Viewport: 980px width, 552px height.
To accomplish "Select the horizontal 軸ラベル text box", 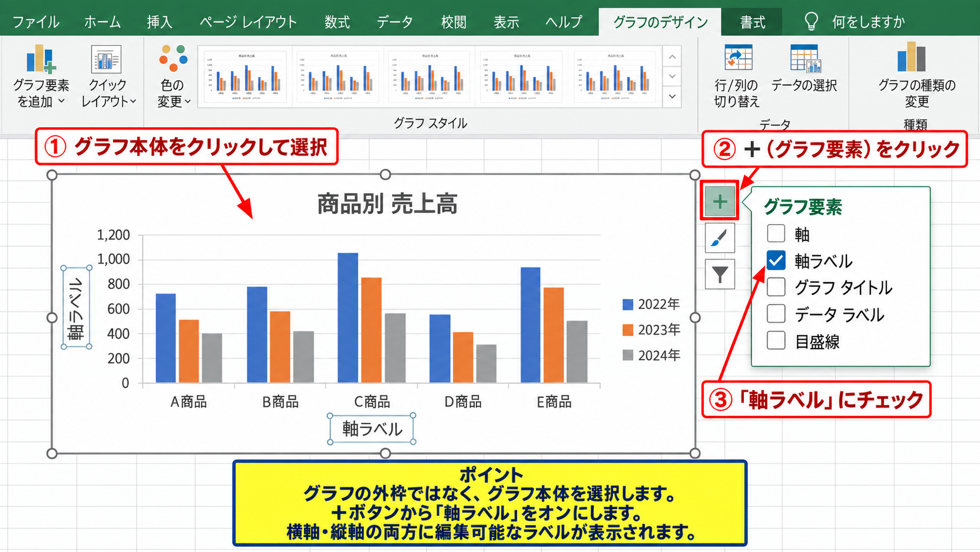I will click(372, 429).
